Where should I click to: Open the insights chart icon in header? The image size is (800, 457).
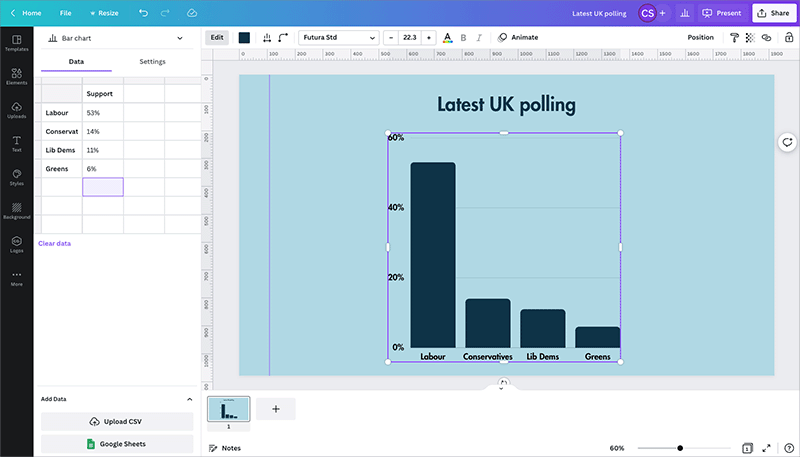[x=685, y=13]
